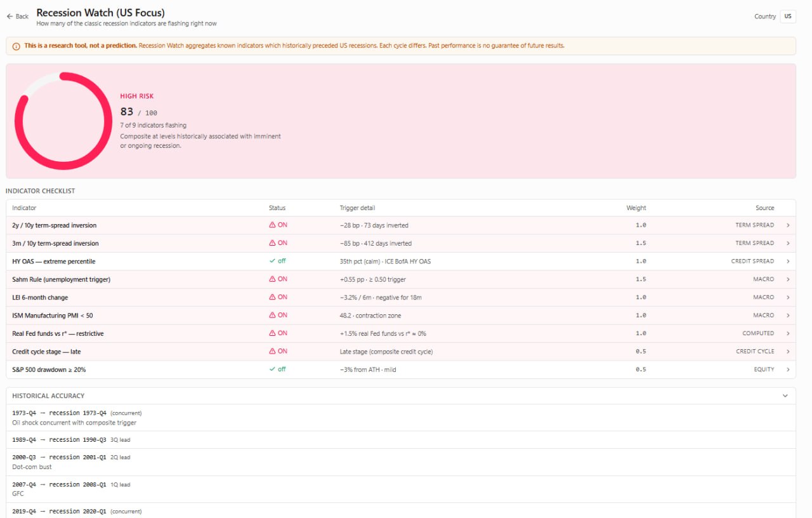812x518 pixels.
Task: Select the 2y / 10y term-spread inversion label
Action: (x=55, y=225)
